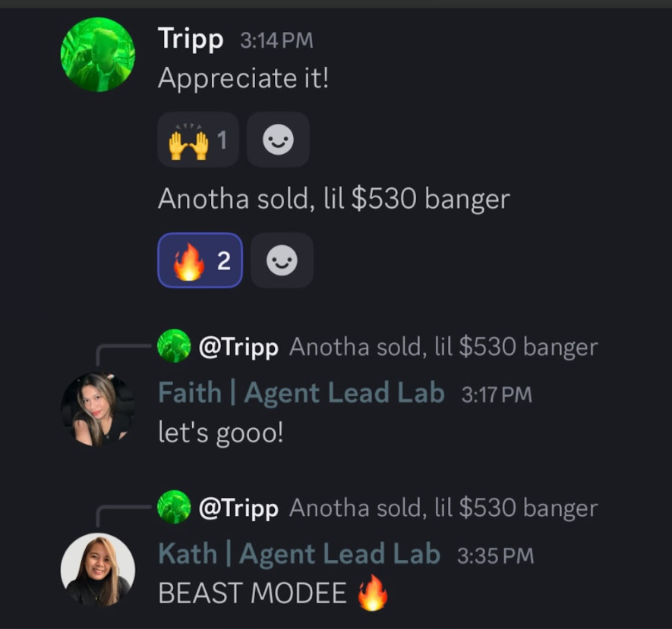Open Tripp's large green avatar profile

(98, 55)
